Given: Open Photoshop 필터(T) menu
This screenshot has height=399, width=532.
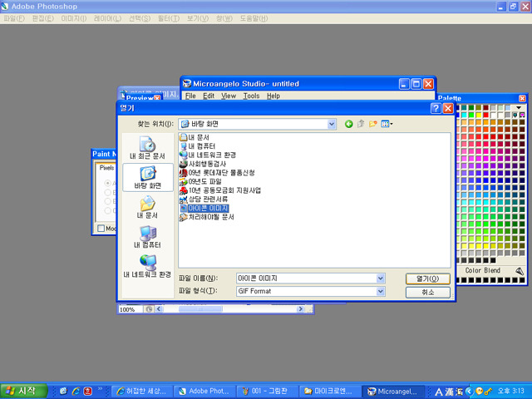Looking at the screenshot, I should click(x=169, y=18).
